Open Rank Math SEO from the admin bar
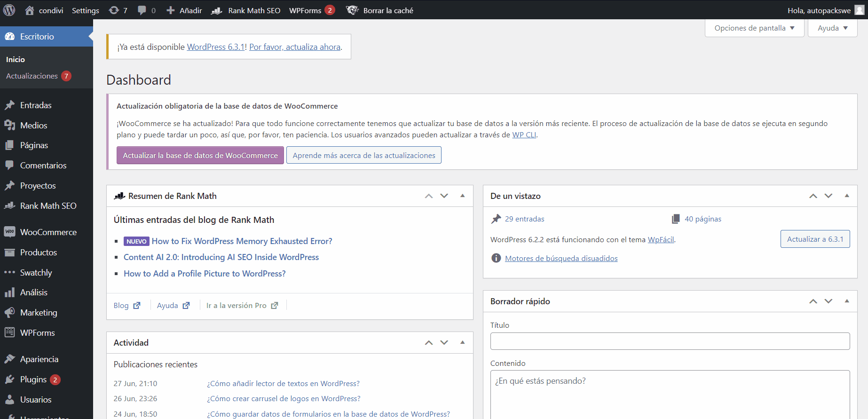The image size is (868, 419). 246,10
